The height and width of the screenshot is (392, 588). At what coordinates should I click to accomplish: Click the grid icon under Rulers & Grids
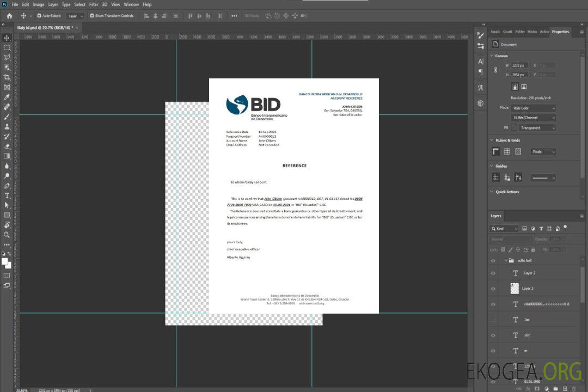(506, 152)
